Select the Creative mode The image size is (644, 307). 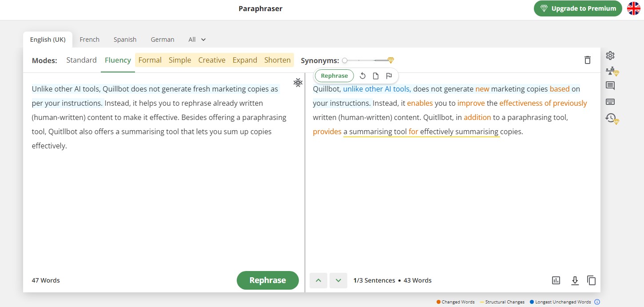click(212, 60)
